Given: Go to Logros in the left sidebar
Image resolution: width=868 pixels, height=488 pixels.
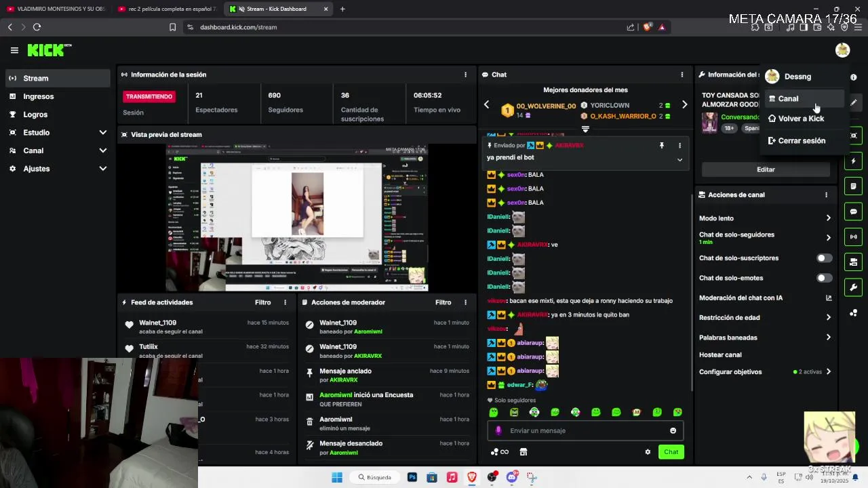Looking at the screenshot, I should [x=58, y=115].
